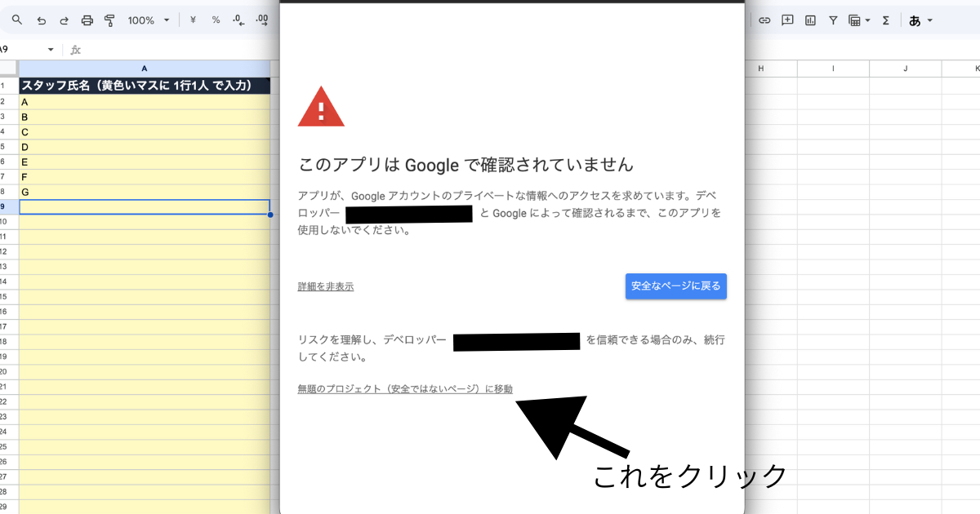Viewport: 980px width, 514px height.
Task: Select the cell containing A
Action: tap(145, 102)
